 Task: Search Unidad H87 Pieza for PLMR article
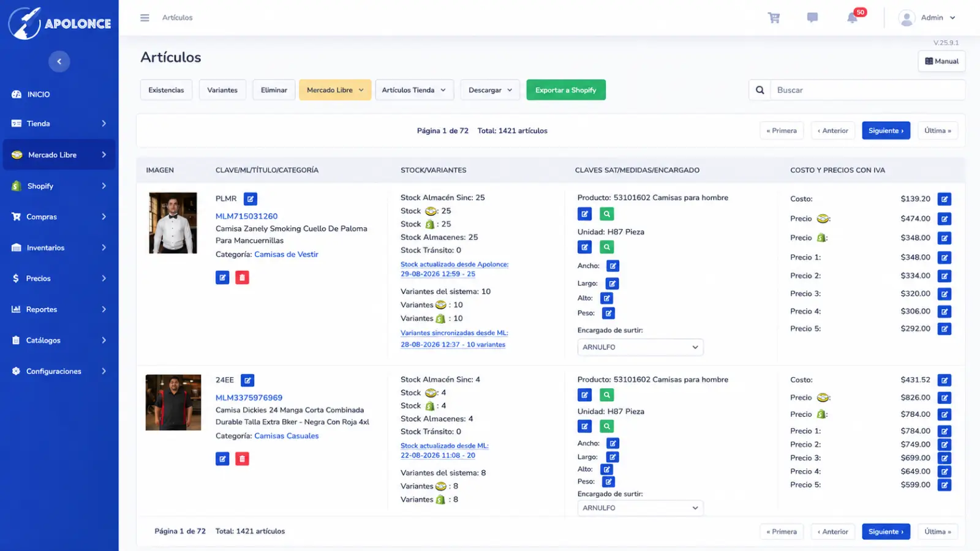pos(606,247)
